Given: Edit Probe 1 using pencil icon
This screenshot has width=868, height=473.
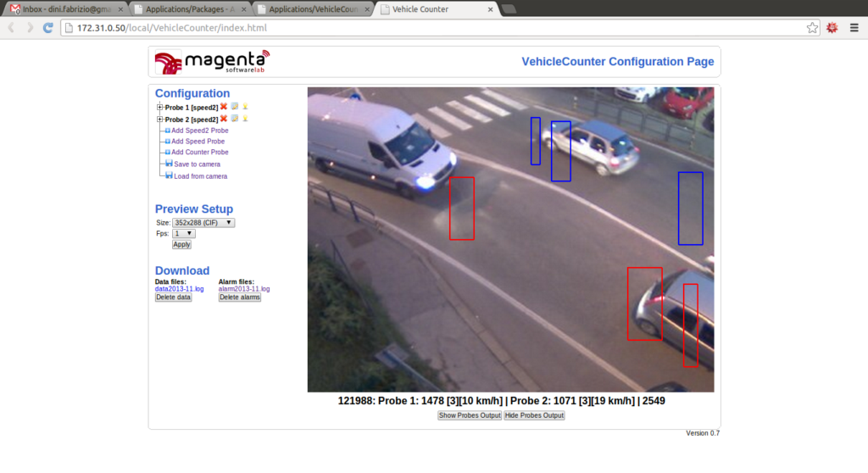Looking at the screenshot, I should pyautogui.click(x=235, y=106).
